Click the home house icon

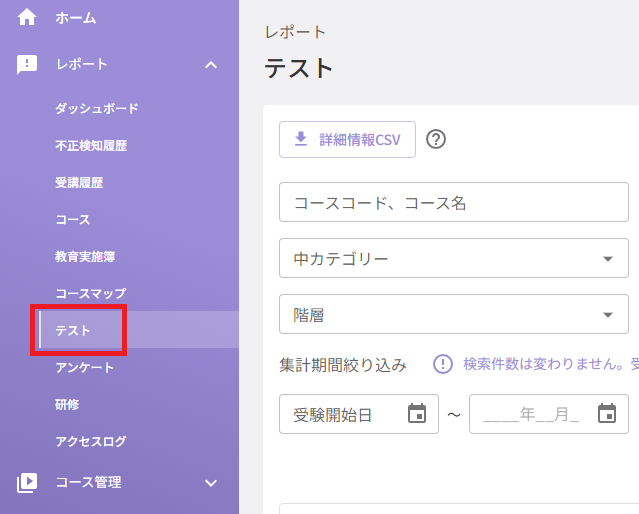27,18
